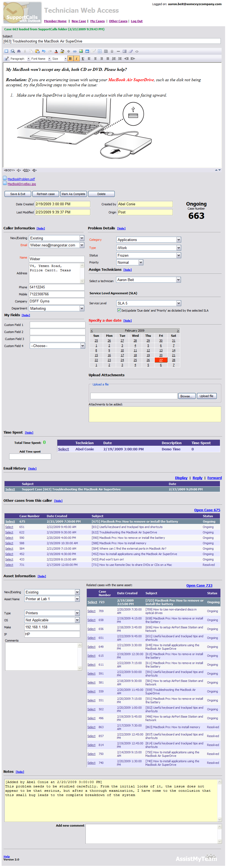The height and width of the screenshot is (868, 227).
Task: Toggle Set/update Due date and Priority checkbox
Action: [119, 310]
